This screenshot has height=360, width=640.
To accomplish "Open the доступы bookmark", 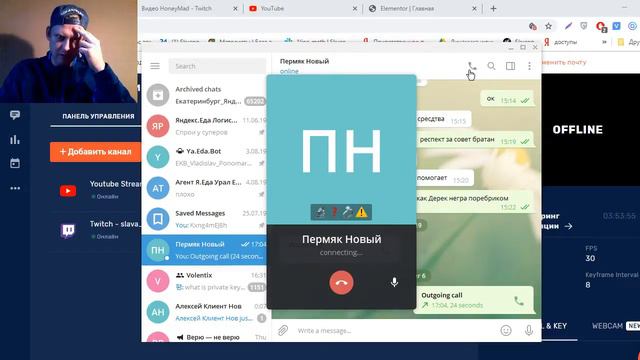I will (x=560, y=42).
